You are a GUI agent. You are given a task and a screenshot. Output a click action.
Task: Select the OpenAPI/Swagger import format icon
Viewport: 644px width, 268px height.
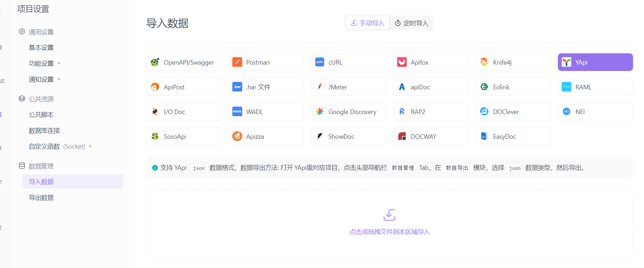155,62
